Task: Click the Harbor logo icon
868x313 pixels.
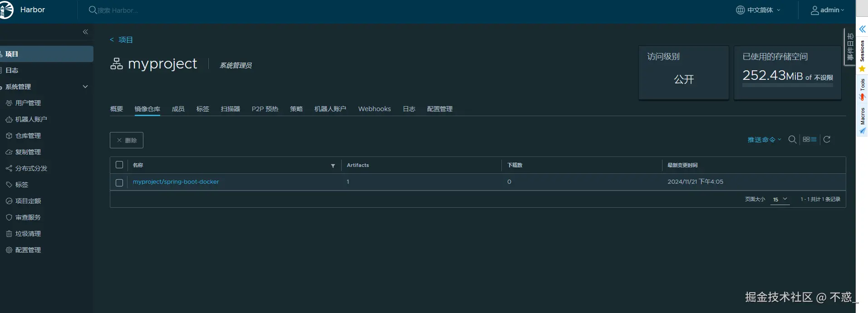Action: (6, 10)
